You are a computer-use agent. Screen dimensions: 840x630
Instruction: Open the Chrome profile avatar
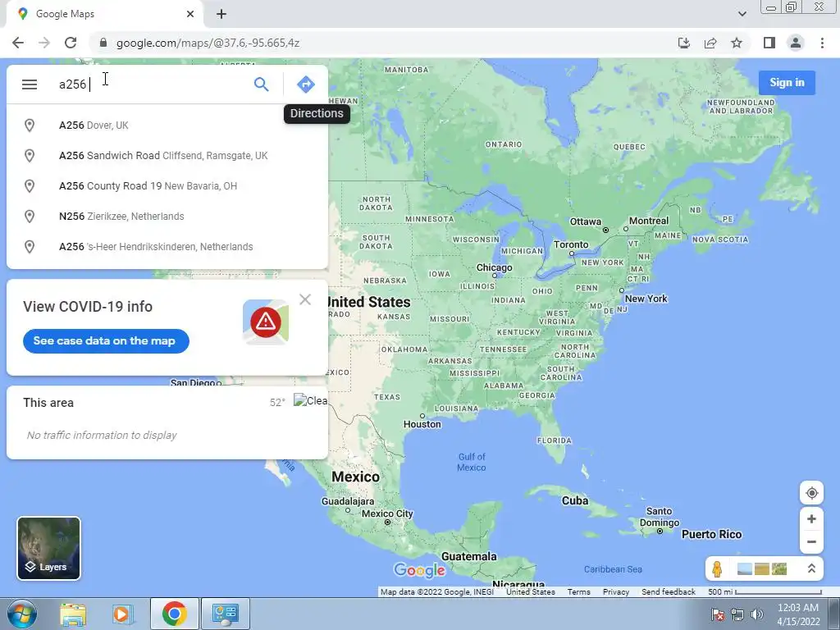tap(796, 43)
